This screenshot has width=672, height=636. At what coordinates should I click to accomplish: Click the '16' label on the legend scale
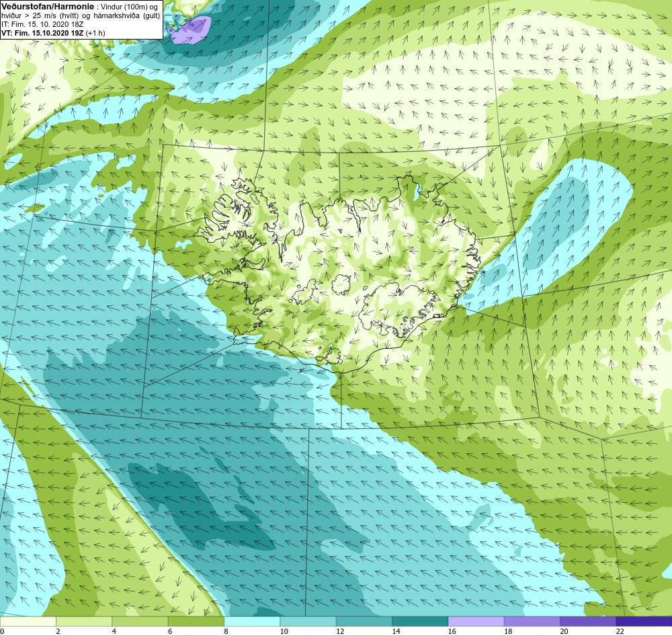tap(452, 631)
